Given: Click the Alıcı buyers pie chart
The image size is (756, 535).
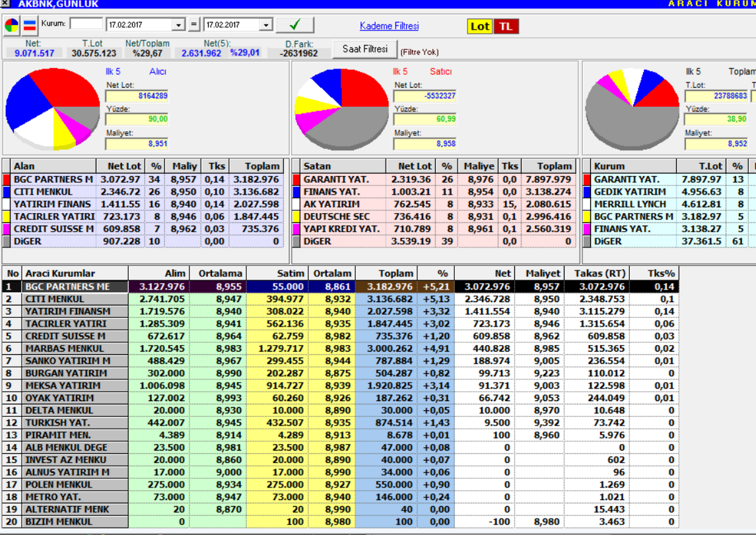Looking at the screenshot, I should click(53, 109).
